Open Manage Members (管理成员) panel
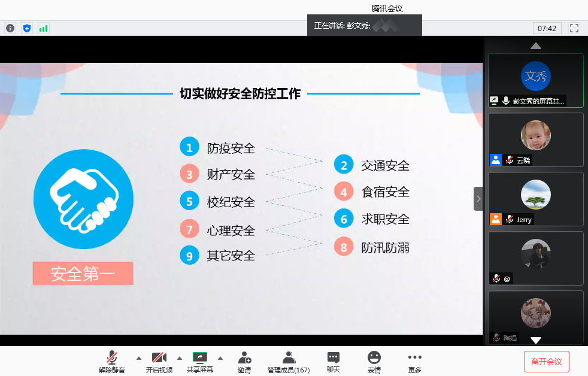 289,362
